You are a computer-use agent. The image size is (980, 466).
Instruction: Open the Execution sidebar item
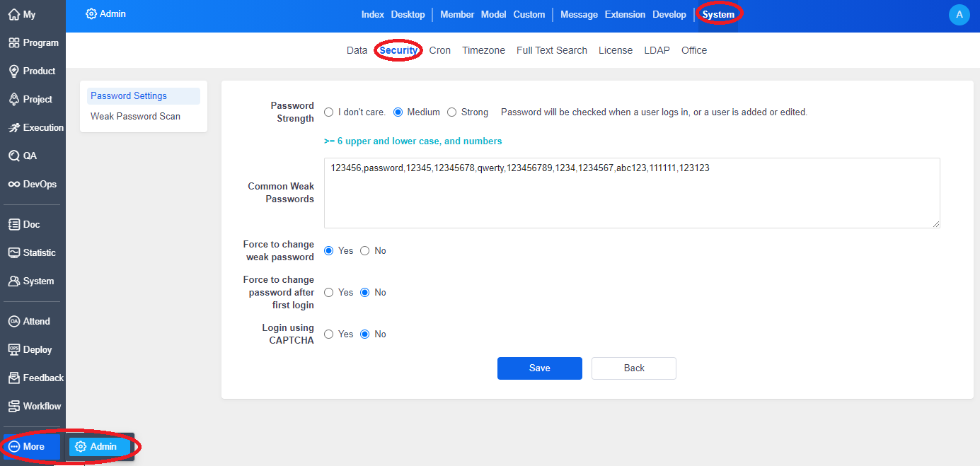[x=33, y=127]
